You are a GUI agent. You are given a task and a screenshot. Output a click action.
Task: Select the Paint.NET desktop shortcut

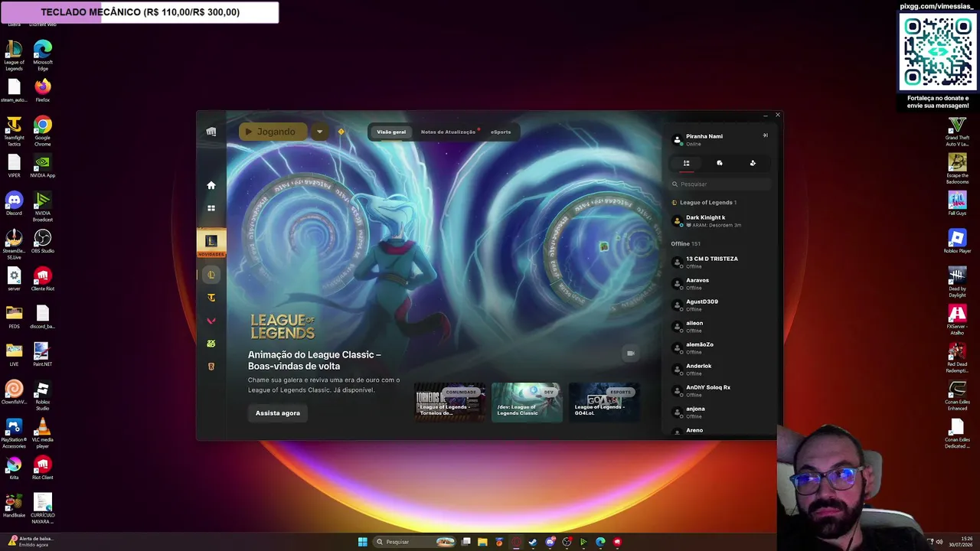coord(43,354)
